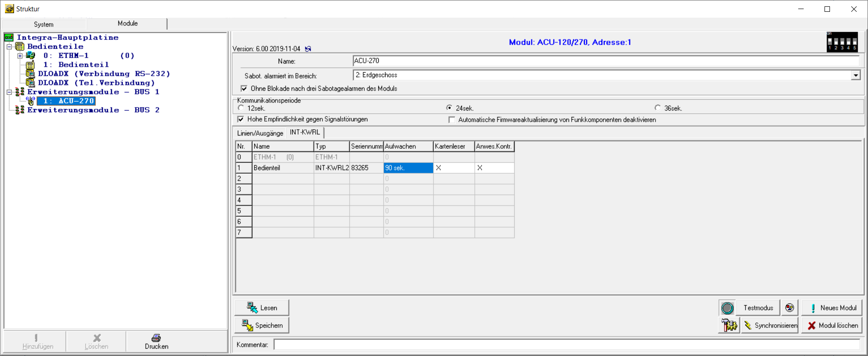Click the tools icon left of Synchronisieren

(729, 326)
